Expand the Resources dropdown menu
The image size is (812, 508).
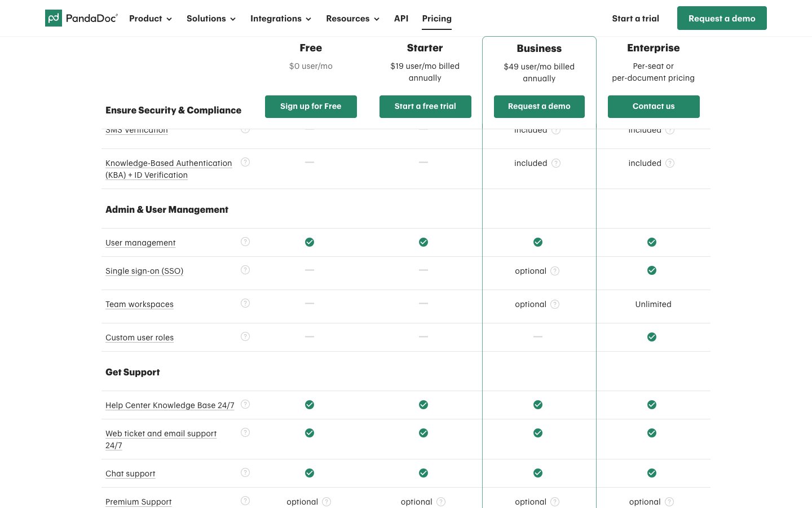352,19
